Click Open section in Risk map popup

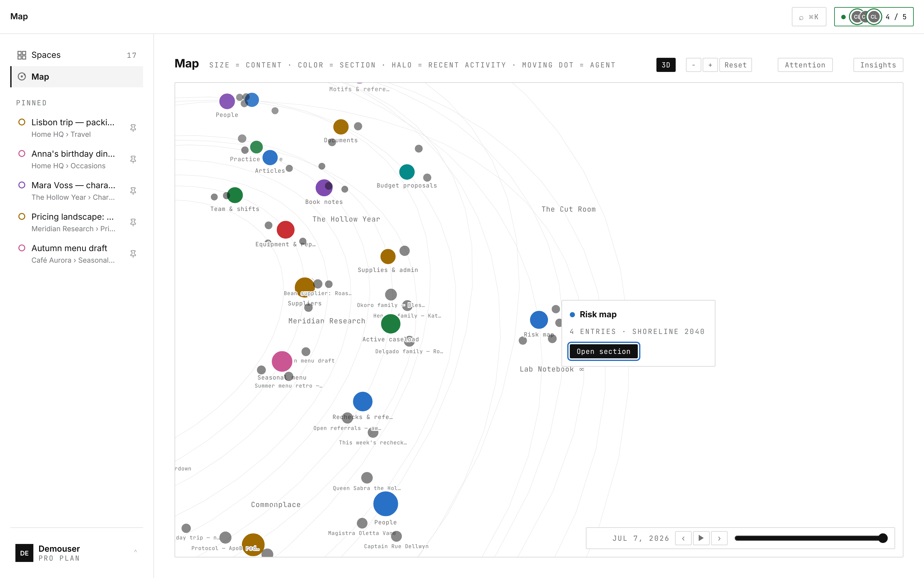coord(603,351)
